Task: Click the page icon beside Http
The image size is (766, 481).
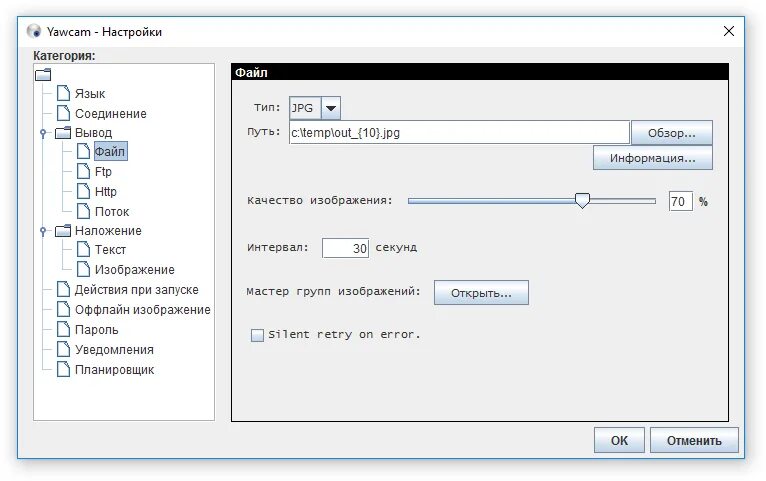Action: tap(84, 191)
